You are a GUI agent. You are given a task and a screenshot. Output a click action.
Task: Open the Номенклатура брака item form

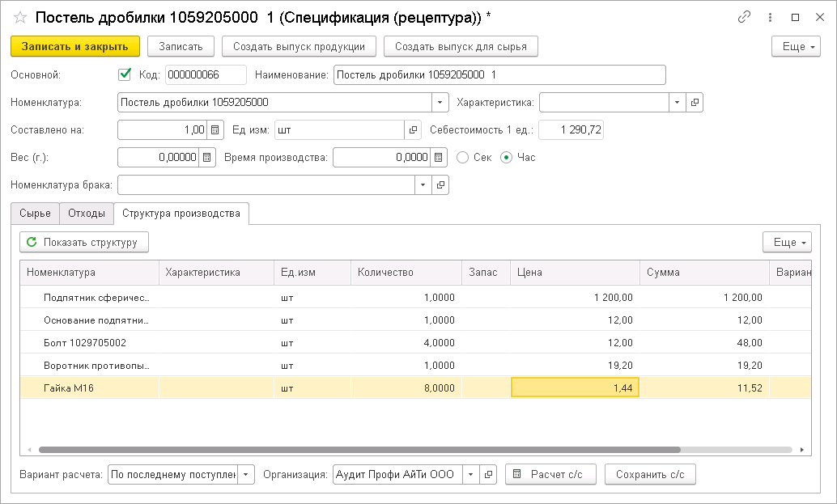(440, 185)
